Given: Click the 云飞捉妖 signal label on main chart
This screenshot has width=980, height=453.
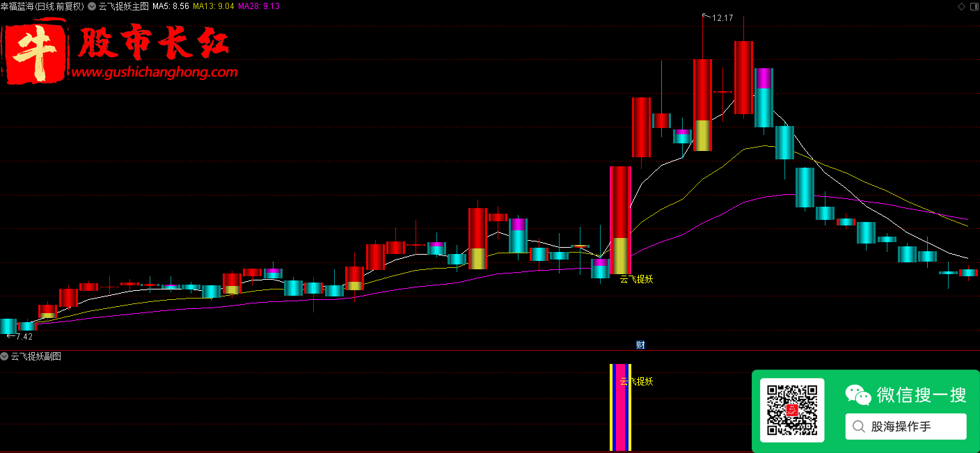Looking at the screenshot, I should tap(636, 279).
